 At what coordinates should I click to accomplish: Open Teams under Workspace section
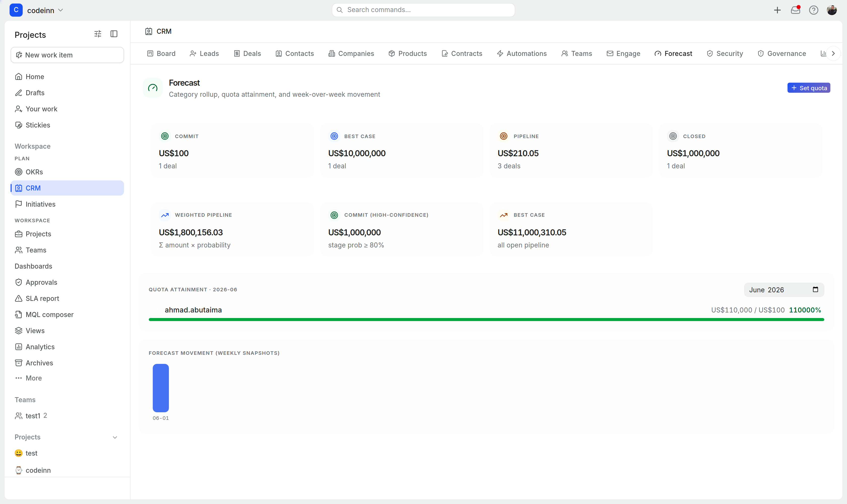67,250
